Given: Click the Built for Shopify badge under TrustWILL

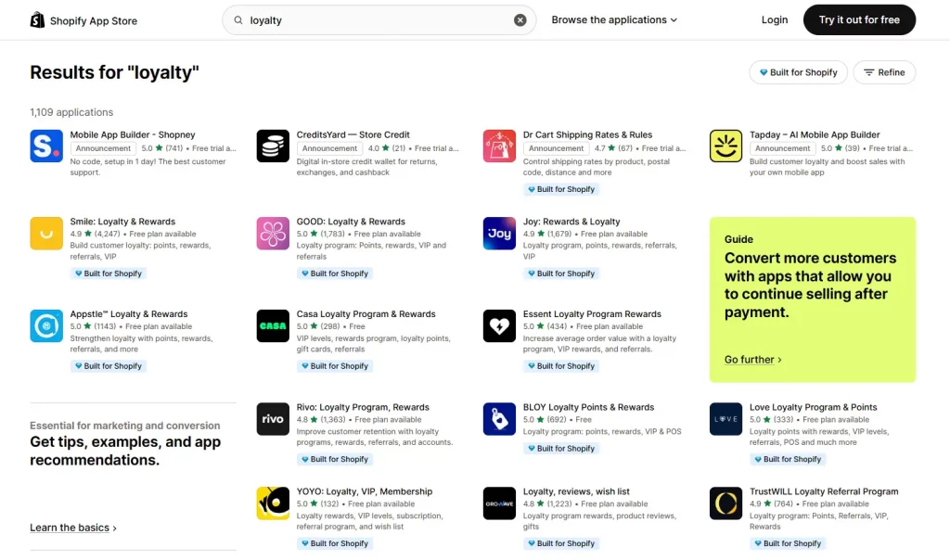Looking at the screenshot, I should 788,543.
